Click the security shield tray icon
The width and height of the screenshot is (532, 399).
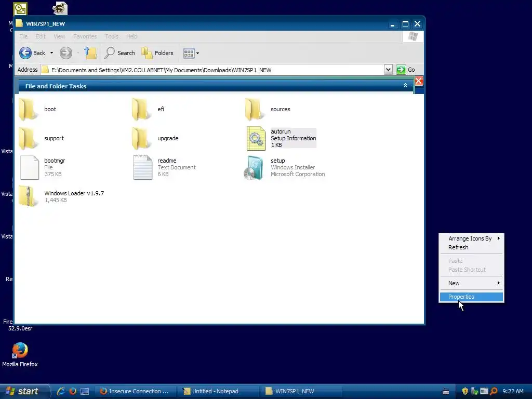(x=465, y=391)
